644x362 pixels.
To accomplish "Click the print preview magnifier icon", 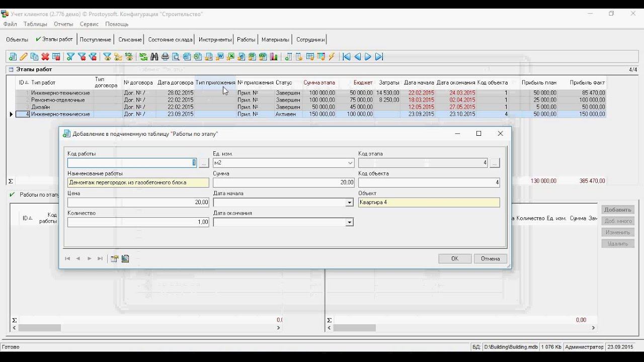I will tap(176, 57).
